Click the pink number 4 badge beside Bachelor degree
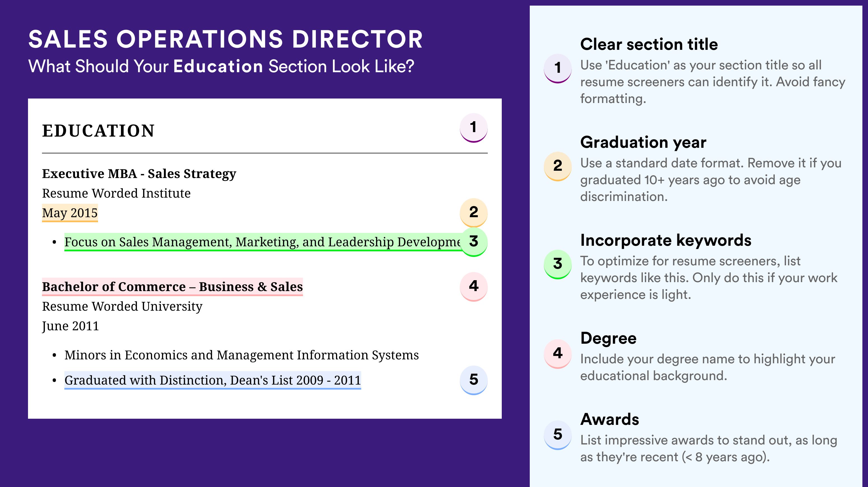This screenshot has height=487, width=868. pyautogui.click(x=473, y=287)
